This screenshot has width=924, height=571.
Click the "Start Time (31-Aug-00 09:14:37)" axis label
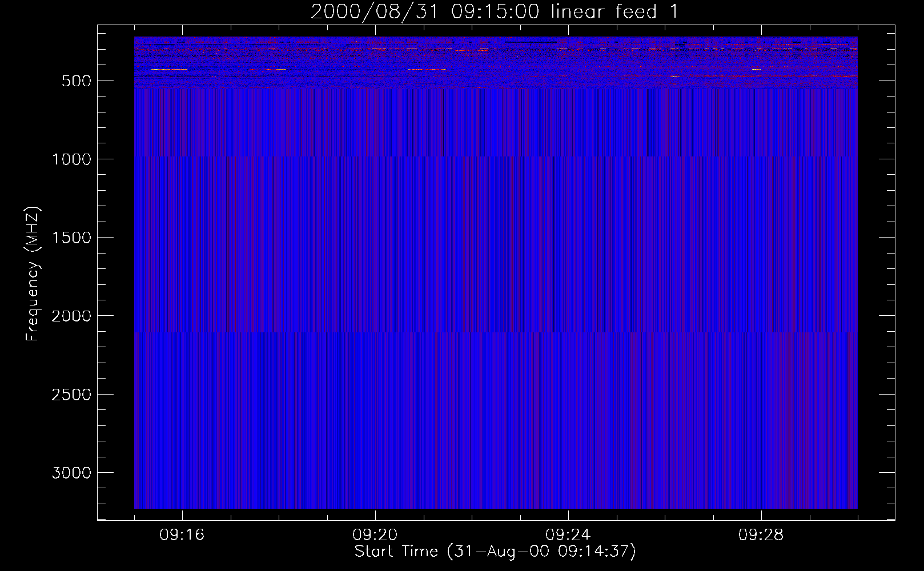click(x=495, y=552)
